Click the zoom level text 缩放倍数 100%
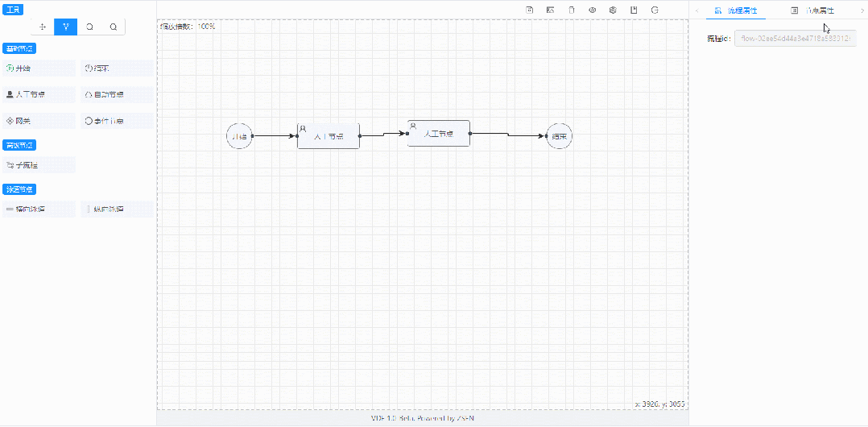868x427 pixels. 187,26
